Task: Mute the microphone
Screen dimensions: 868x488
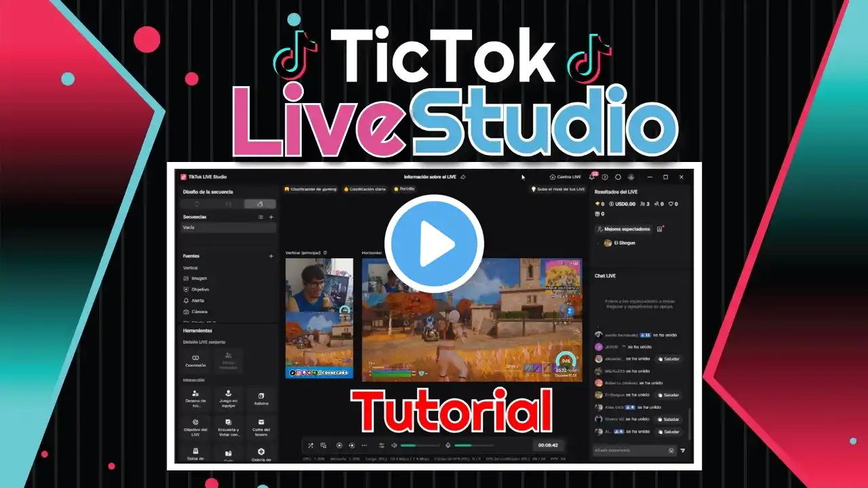Action: click(448, 445)
